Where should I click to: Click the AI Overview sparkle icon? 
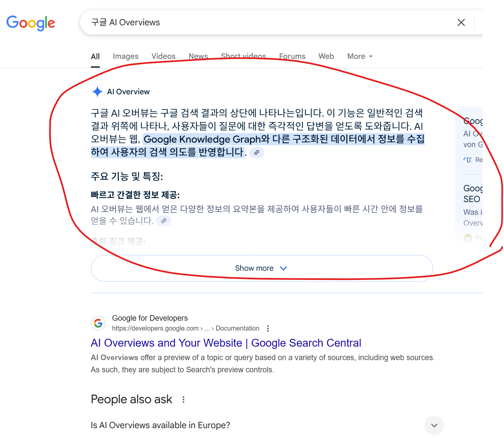pos(97,92)
